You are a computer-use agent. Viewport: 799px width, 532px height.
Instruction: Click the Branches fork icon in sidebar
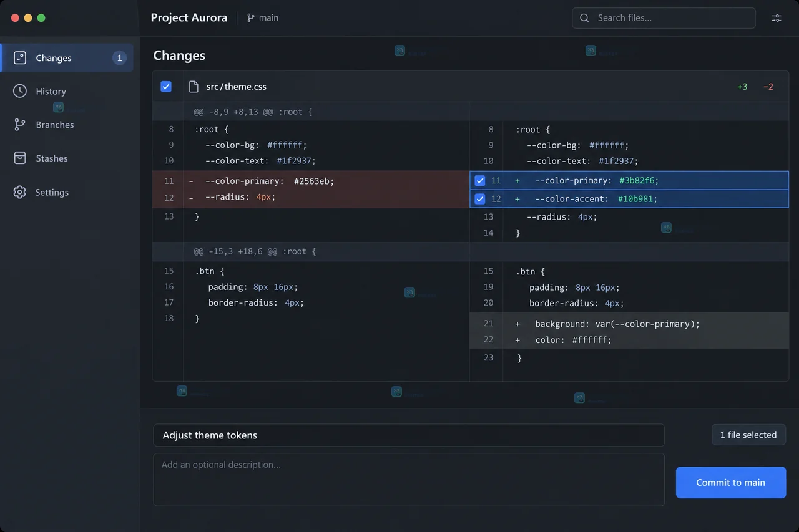20,125
